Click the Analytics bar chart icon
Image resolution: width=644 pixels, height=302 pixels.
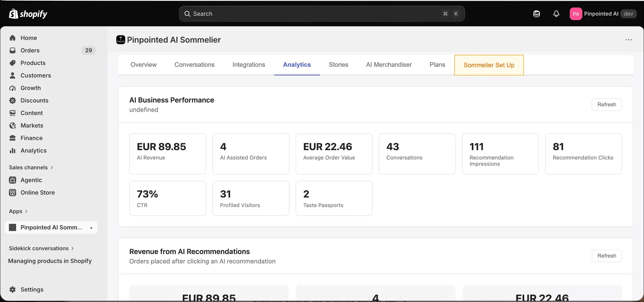pos(13,151)
